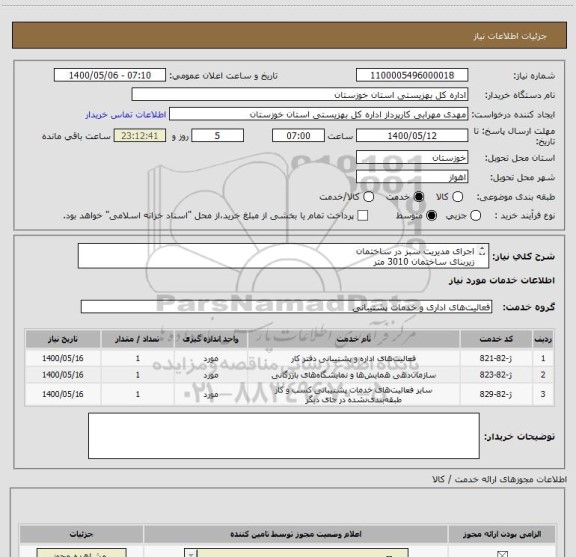Click the جزئیات column header in permits table
Screen dimensions: 576x557
tap(81, 534)
